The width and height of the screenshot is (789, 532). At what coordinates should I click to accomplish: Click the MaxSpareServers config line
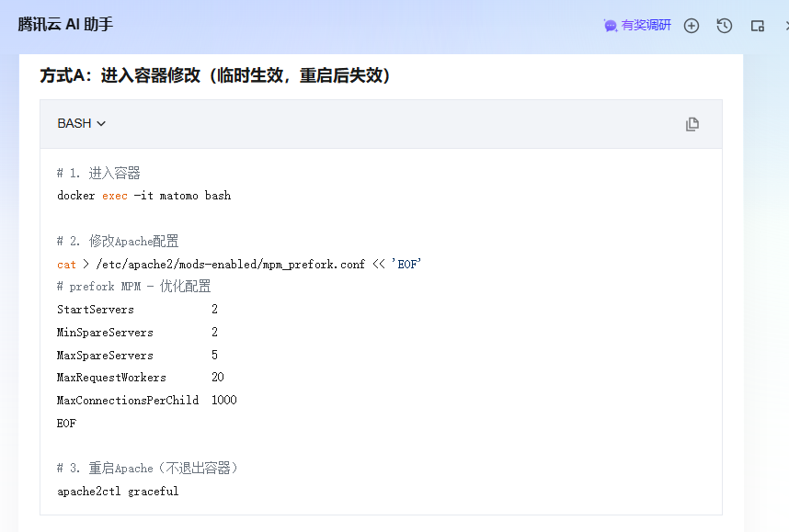tap(137, 356)
